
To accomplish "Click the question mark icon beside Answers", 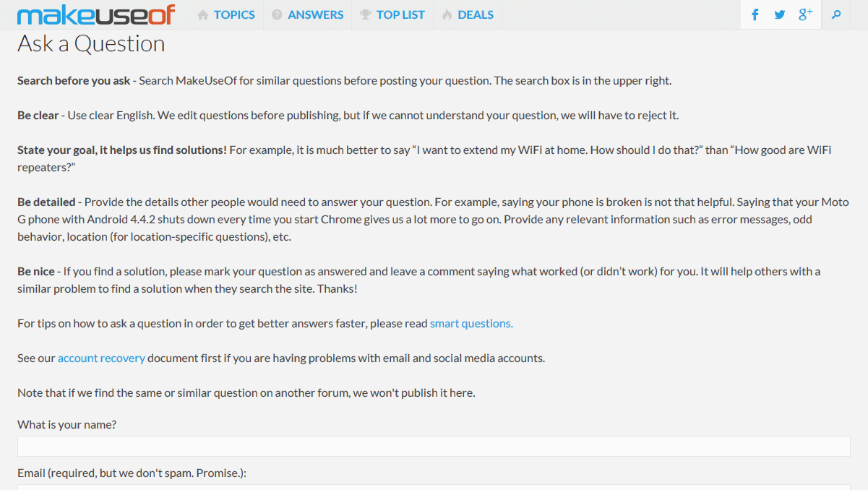I will coord(277,15).
